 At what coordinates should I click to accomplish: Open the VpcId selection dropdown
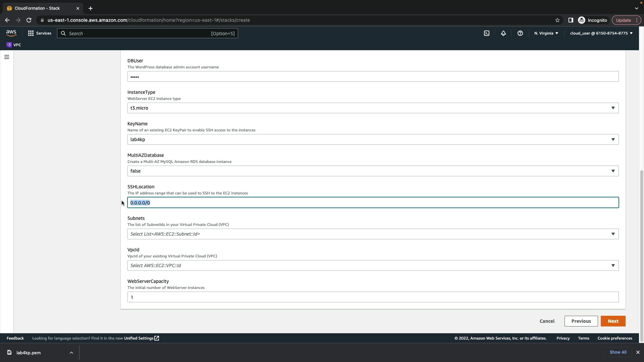coord(373,265)
